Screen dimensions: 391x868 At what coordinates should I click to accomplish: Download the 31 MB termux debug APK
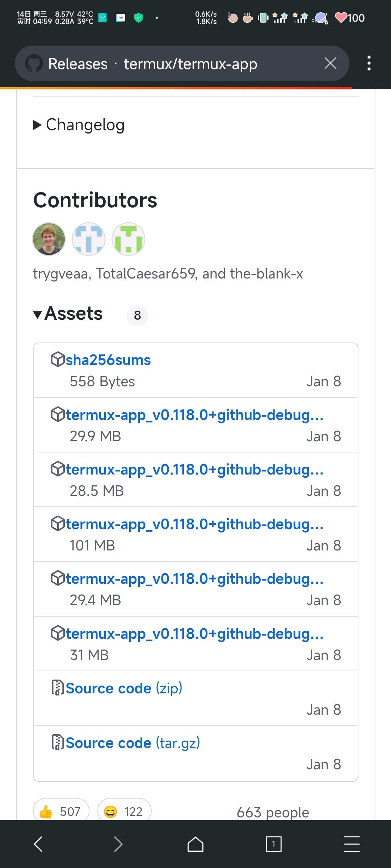[x=194, y=634]
